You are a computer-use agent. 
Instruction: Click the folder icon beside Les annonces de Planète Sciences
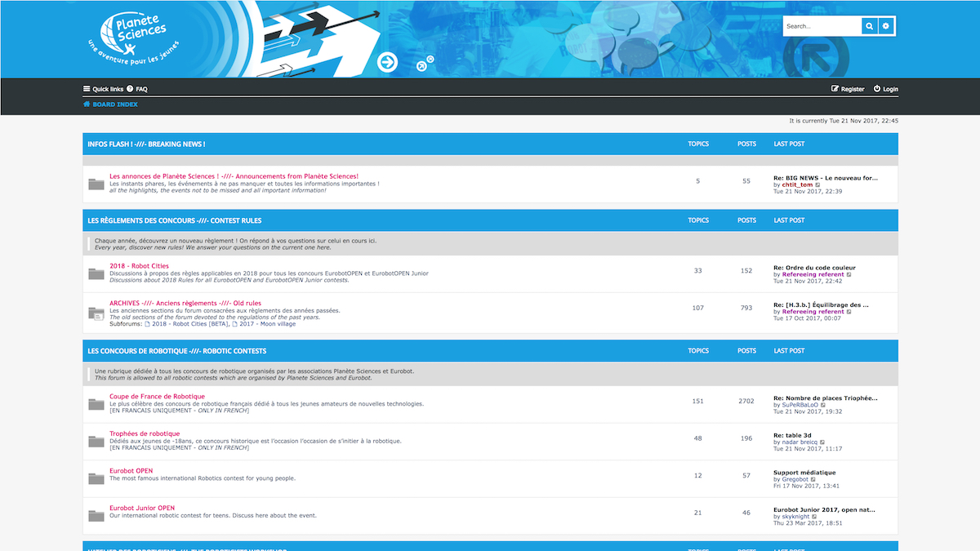pyautogui.click(x=96, y=184)
